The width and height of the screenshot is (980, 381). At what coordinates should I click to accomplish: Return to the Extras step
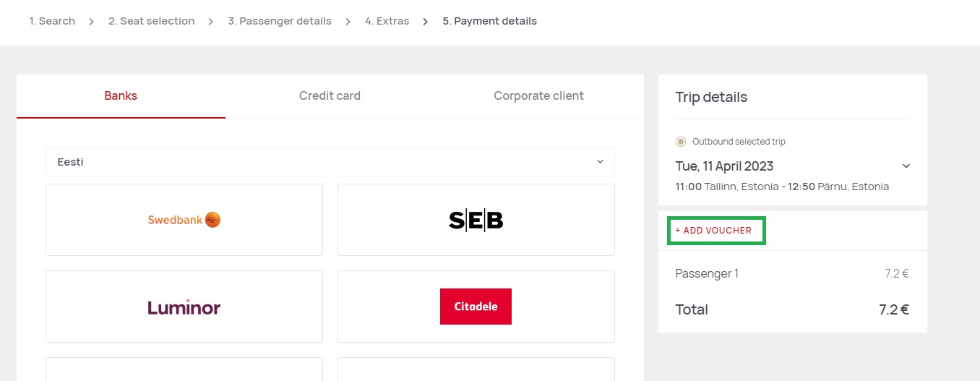tap(387, 22)
